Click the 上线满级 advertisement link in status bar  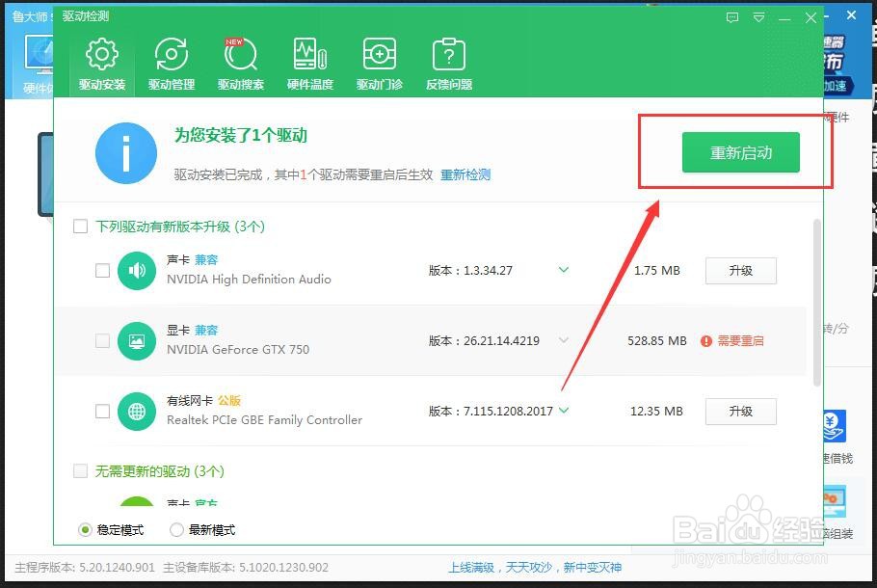(535, 568)
